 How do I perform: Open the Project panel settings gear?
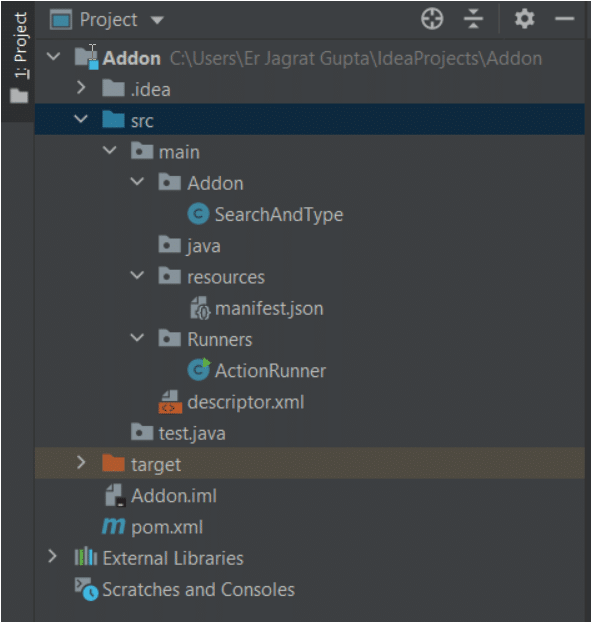point(524,19)
